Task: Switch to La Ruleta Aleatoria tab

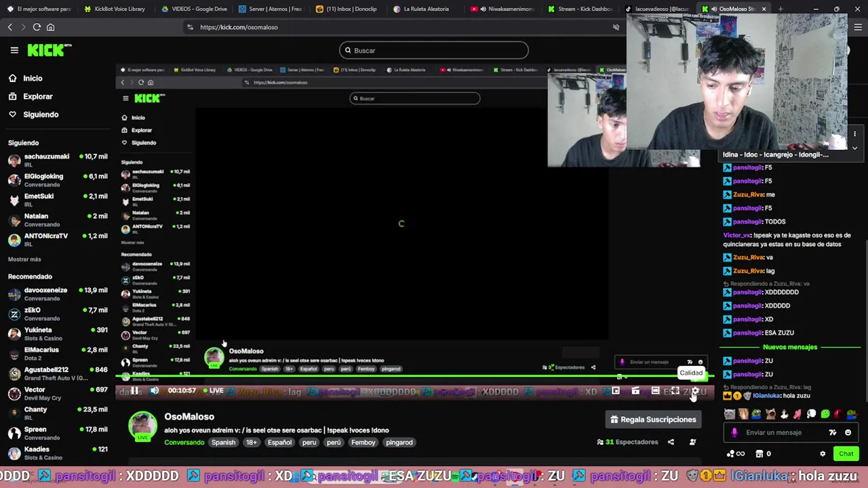Action: [x=425, y=9]
